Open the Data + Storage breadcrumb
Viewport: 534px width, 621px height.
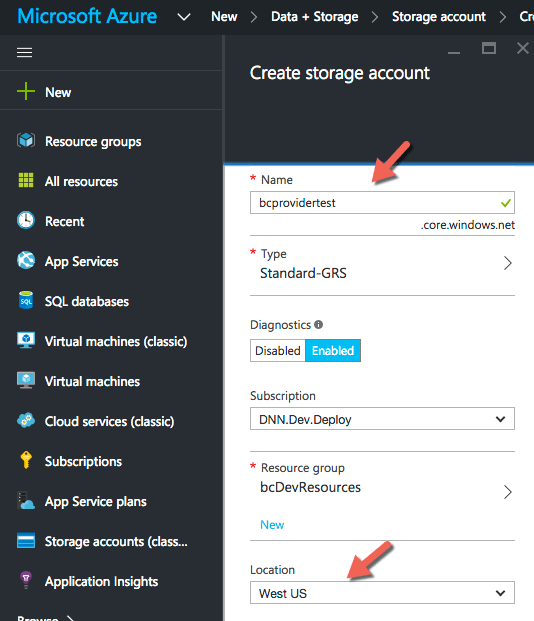point(315,17)
